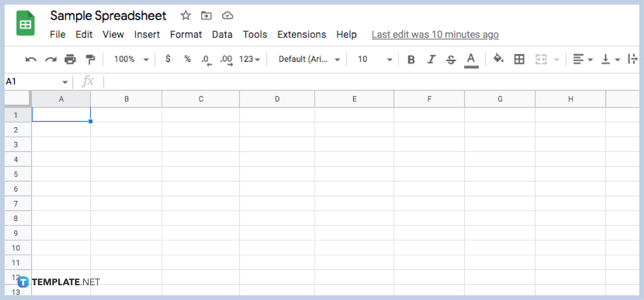Click the Undo icon

30,59
